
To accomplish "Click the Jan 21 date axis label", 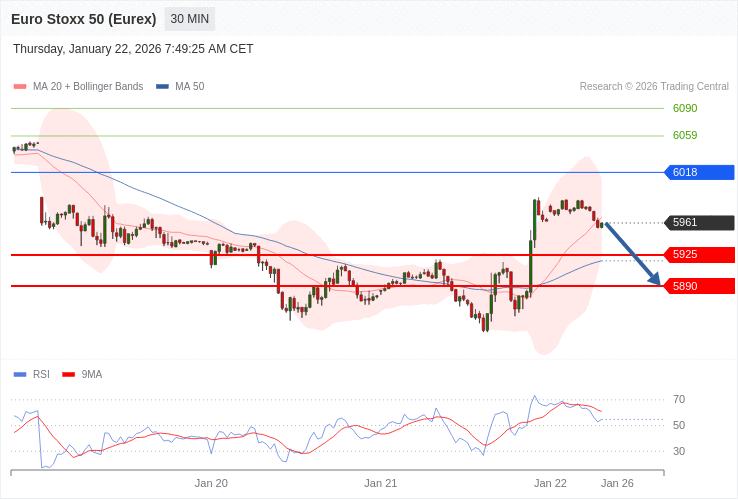I will pos(381,483).
